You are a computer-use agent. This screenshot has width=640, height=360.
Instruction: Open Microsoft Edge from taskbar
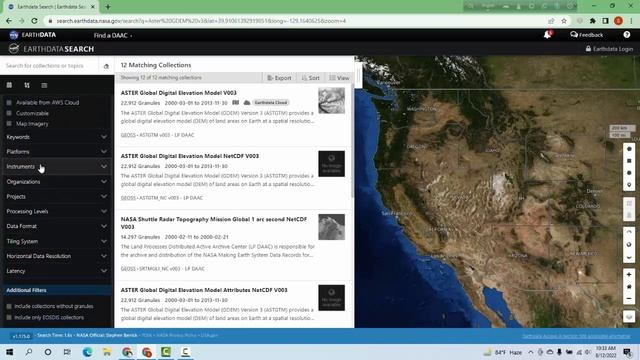(87, 352)
